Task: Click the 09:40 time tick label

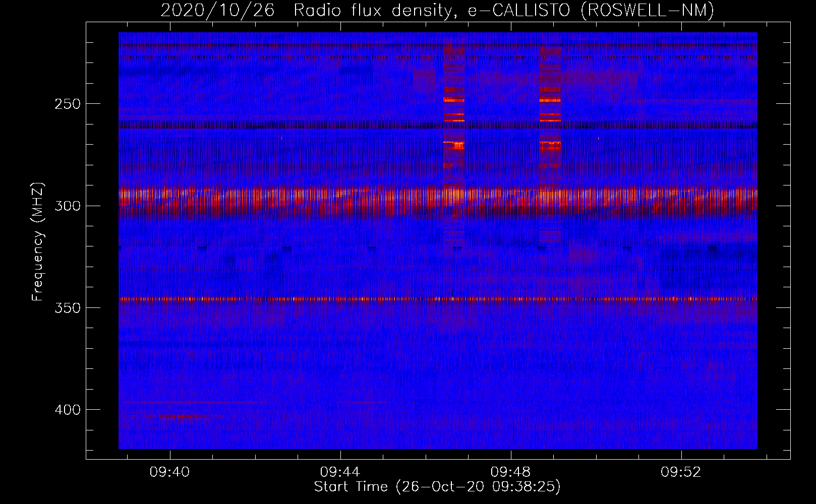Action: click(170, 472)
